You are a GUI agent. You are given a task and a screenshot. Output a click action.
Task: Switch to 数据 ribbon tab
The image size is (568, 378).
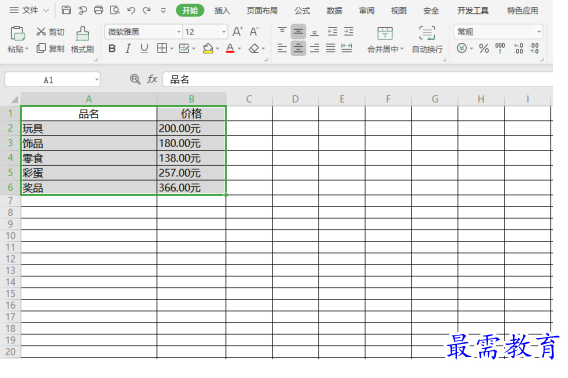[x=334, y=11]
